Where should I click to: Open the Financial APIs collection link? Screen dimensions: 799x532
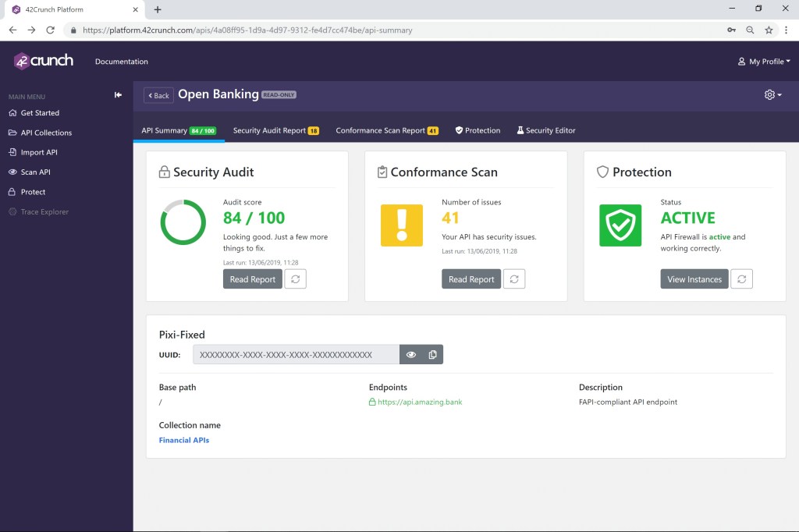point(184,440)
